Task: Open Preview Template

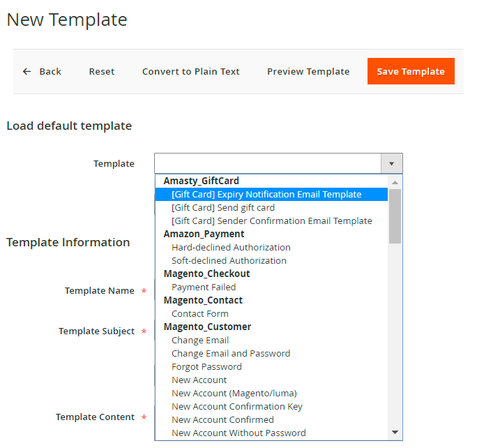Action: pyautogui.click(x=308, y=71)
